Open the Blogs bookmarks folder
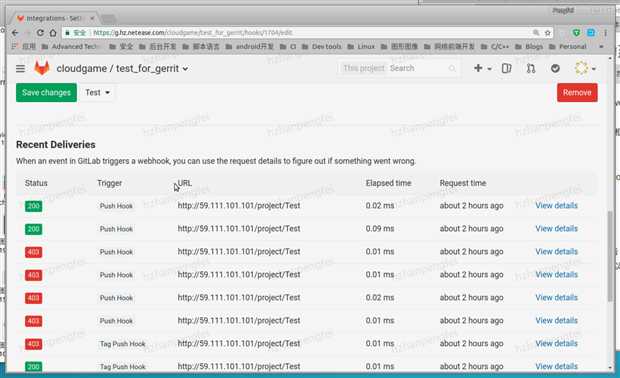 pos(529,47)
